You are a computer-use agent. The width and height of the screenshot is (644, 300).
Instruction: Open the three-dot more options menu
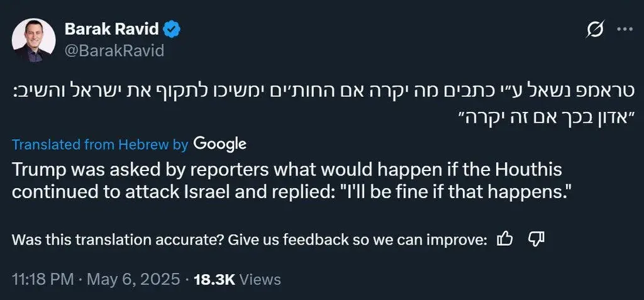point(625,30)
